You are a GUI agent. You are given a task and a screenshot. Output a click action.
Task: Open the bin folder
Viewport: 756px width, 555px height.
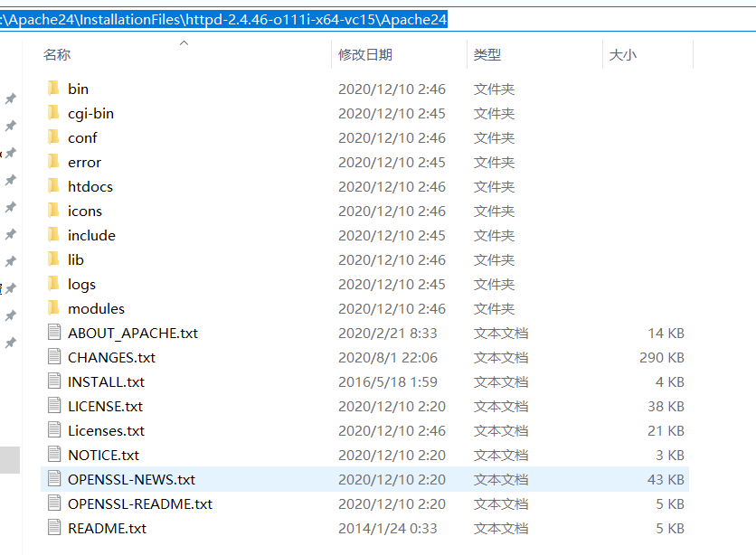click(78, 88)
